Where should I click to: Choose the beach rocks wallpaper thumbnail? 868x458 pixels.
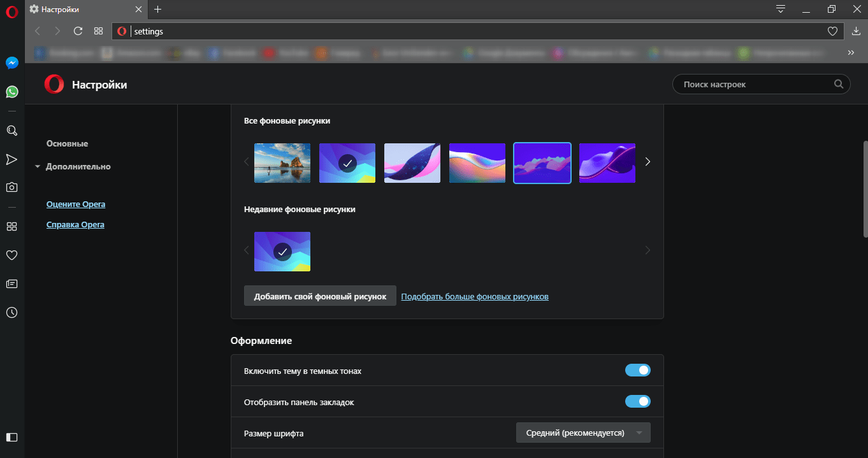pos(282,163)
